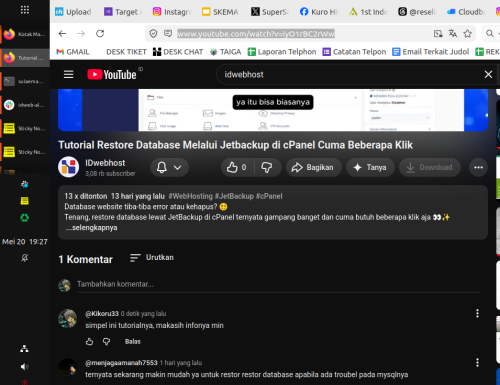Click the picture-in-picture icon in address bar
This screenshot has height=385, width=500.
coord(438,33)
